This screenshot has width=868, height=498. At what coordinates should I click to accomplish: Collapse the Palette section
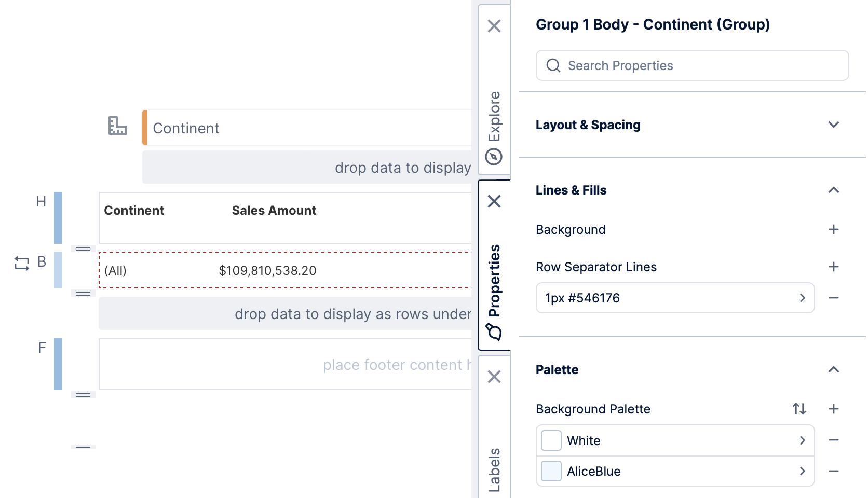click(x=834, y=369)
